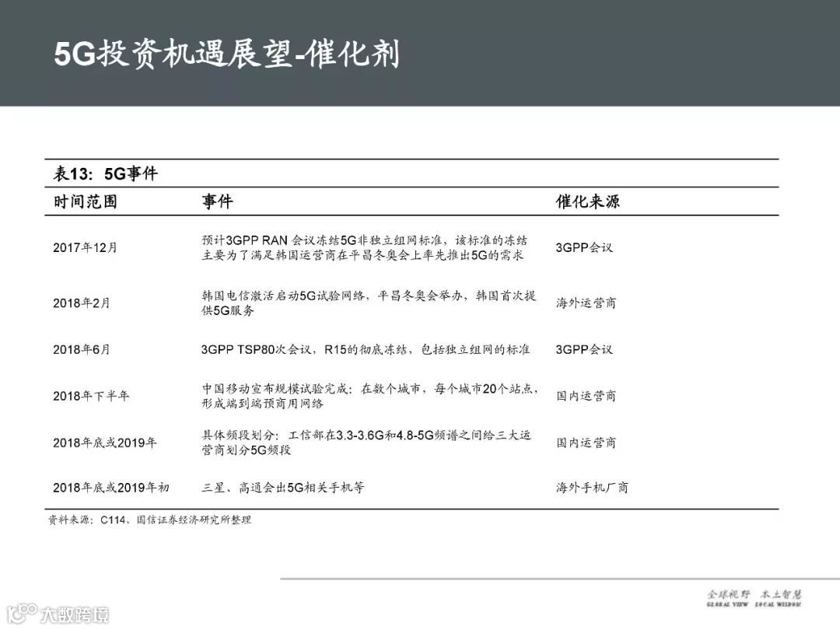
Task: Select 国内运营商 in 2018年底或2019年 row
Action: pyautogui.click(x=586, y=443)
